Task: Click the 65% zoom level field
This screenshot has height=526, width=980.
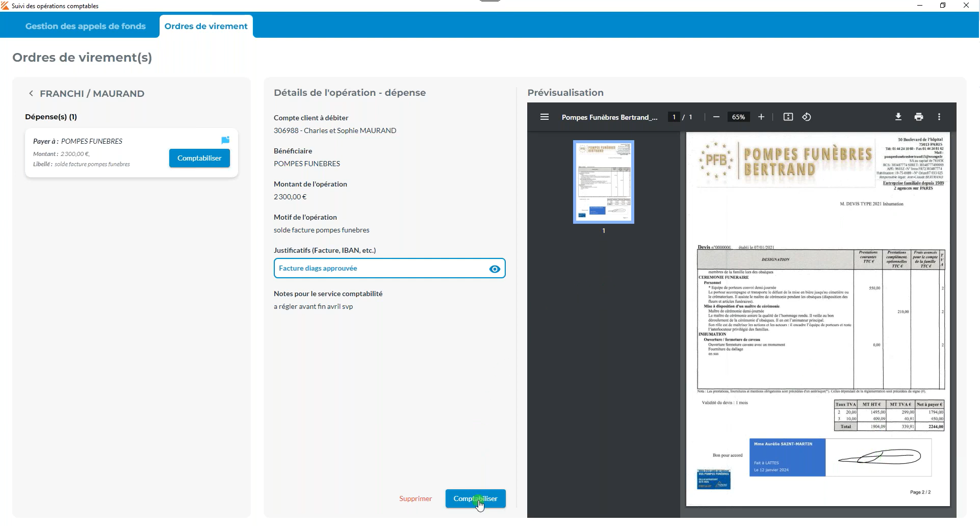Action: 738,117
